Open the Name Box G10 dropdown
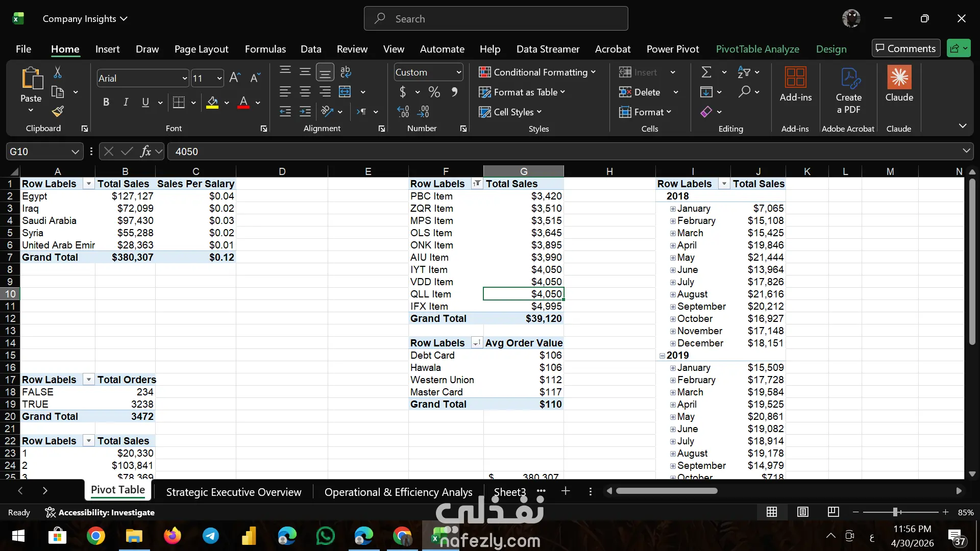Viewport: 980px width, 551px height. pos(75,152)
